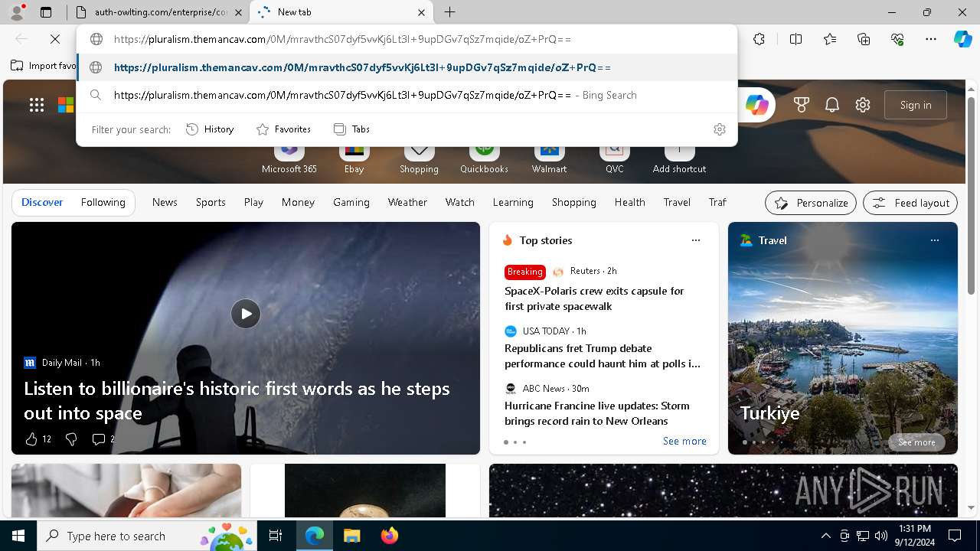Open the Travel category tab
The image size is (980, 551).
(677, 202)
